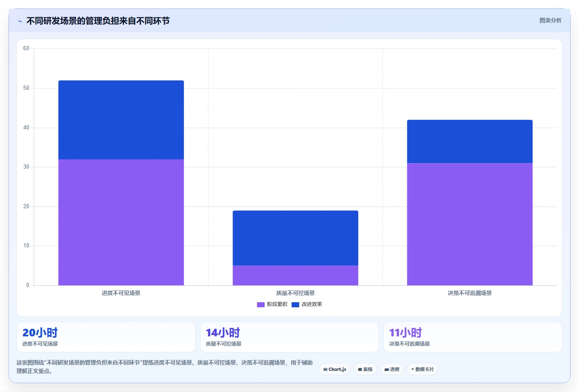Click the chart title 不同研发场景的管理负担来自不同环节

pyautogui.click(x=98, y=21)
